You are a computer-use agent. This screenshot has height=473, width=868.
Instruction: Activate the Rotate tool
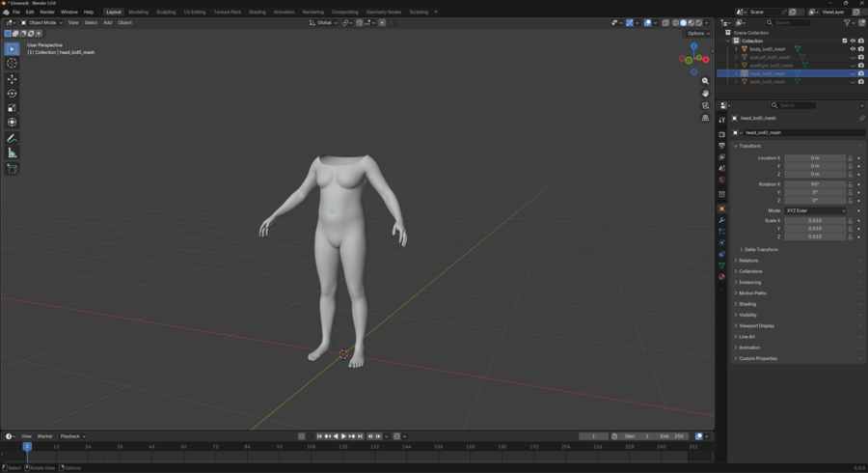pyautogui.click(x=12, y=94)
